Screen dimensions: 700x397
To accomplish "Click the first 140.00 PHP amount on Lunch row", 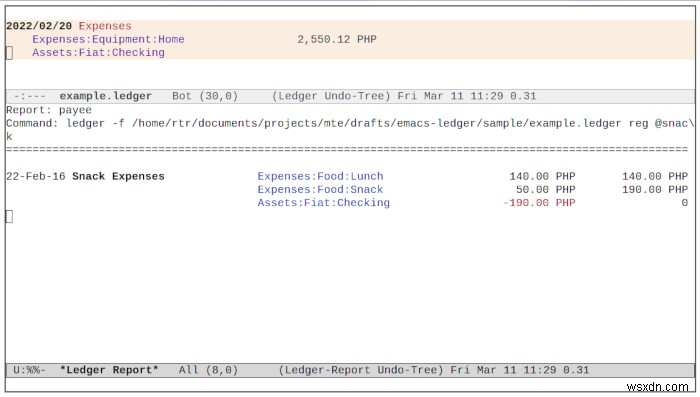I will point(542,176).
